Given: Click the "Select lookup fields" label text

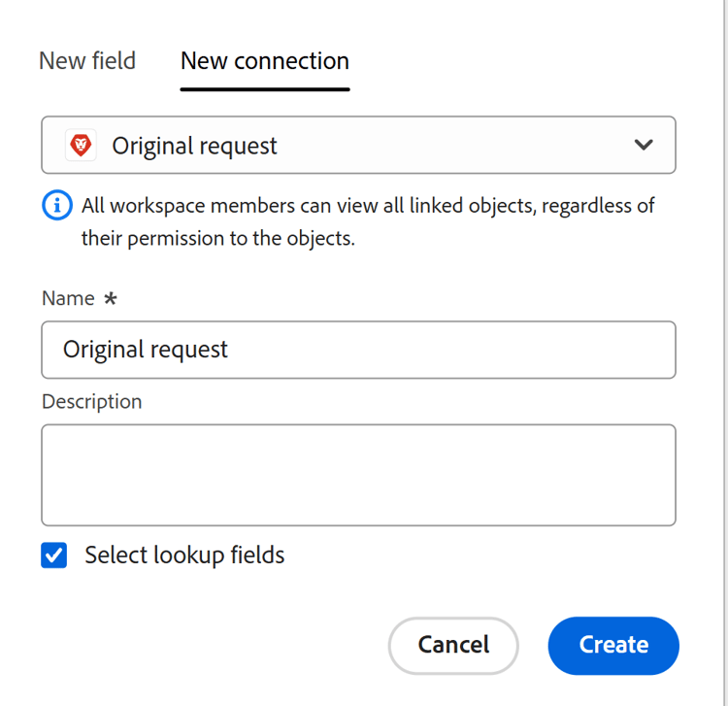Looking at the screenshot, I should pyautogui.click(x=184, y=555).
